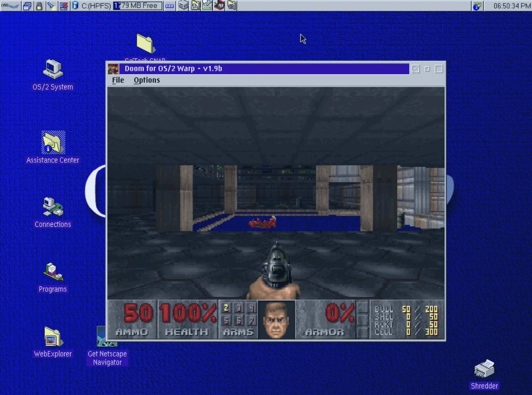
Task: Open the Window List icon in WarpCenter
Action: pyautogui.click(x=27, y=6)
